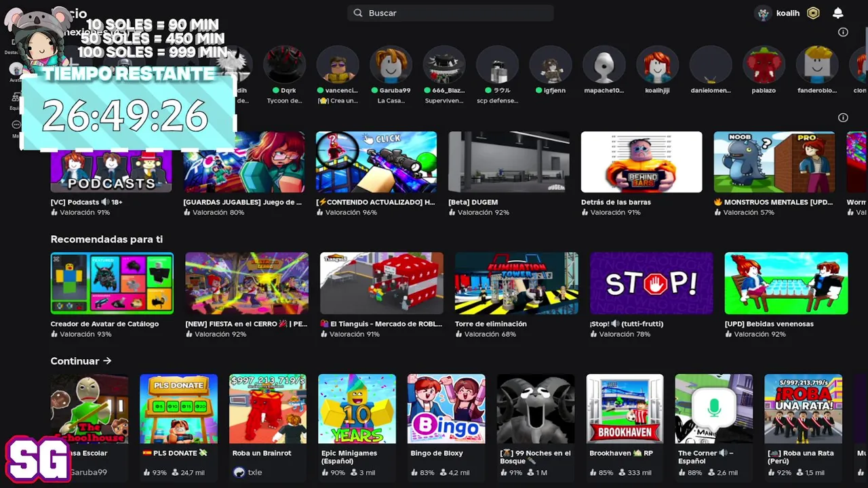Click 'scp defense...' status under ラウル
This screenshot has height=488, width=868.
pyautogui.click(x=497, y=100)
